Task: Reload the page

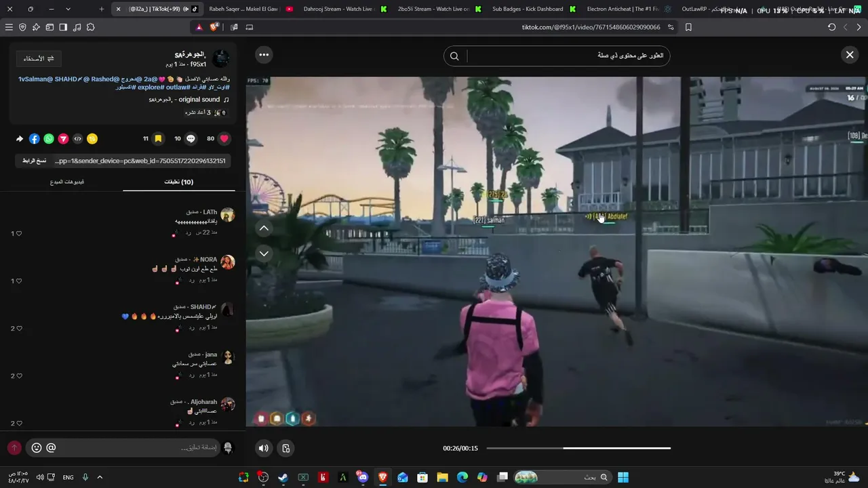Action: pos(832,27)
